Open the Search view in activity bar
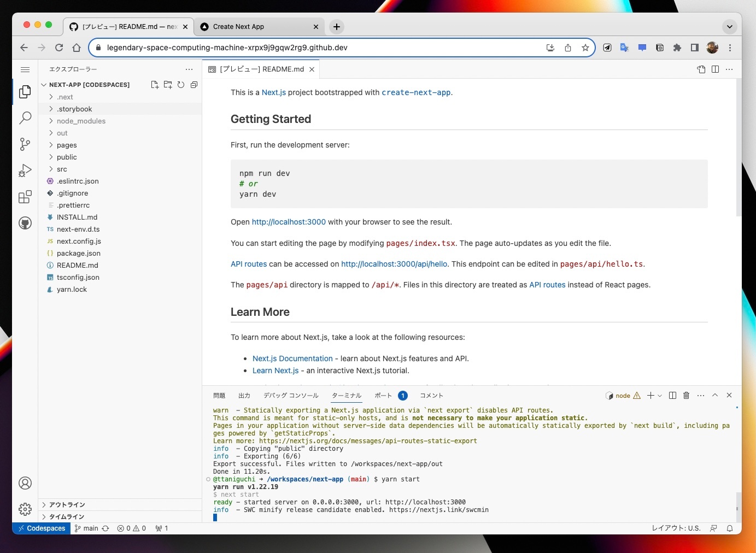 (x=25, y=118)
